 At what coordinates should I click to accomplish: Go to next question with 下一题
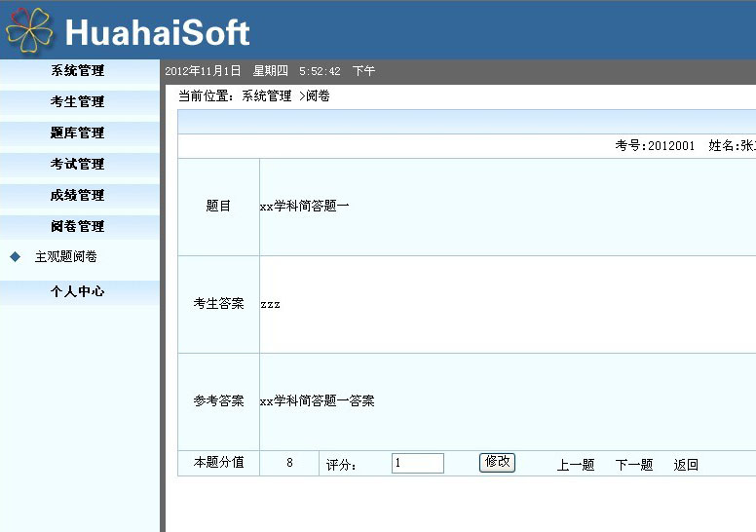click(634, 465)
